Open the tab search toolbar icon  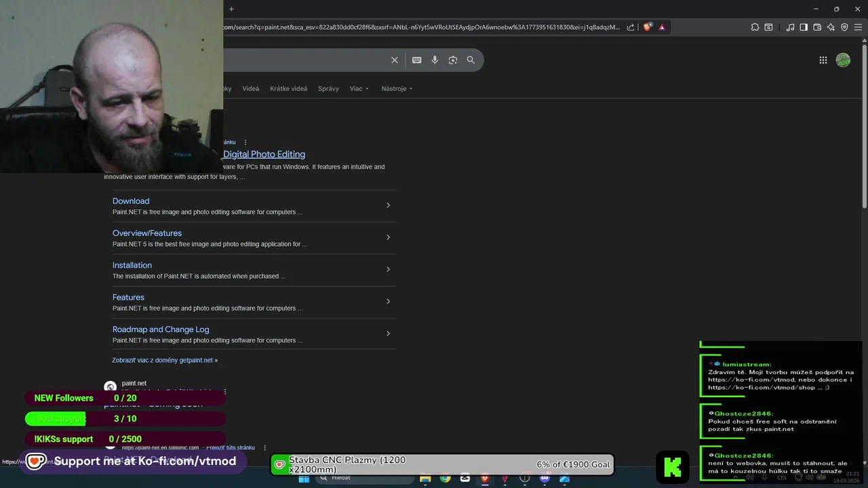[768, 27]
